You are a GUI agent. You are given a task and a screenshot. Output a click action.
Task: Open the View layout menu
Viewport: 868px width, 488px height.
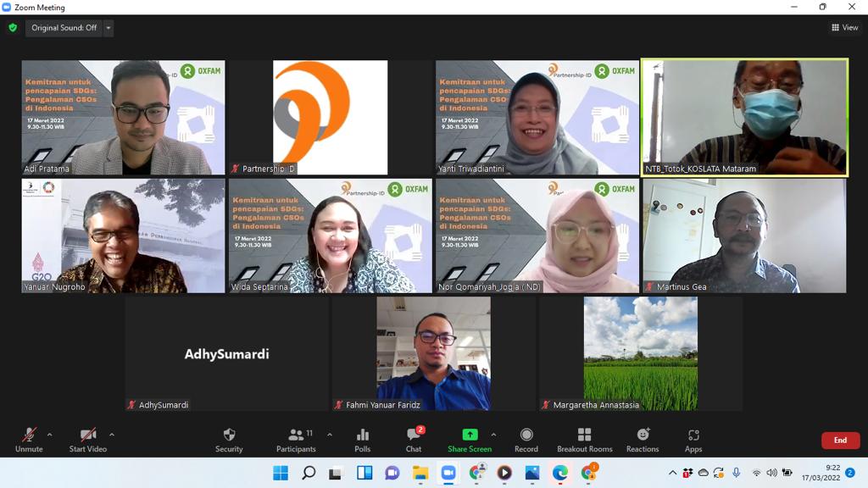[x=845, y=28]
